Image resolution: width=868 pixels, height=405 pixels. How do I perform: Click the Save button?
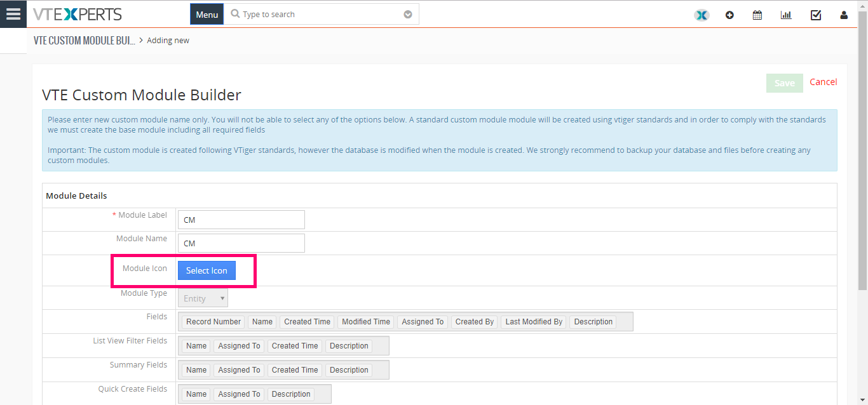pyautogui.click(x=785, y=83)
